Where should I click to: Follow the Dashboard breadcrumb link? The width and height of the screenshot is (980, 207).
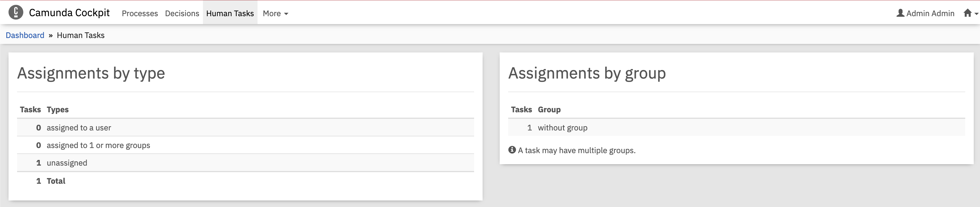pos(25,35)
